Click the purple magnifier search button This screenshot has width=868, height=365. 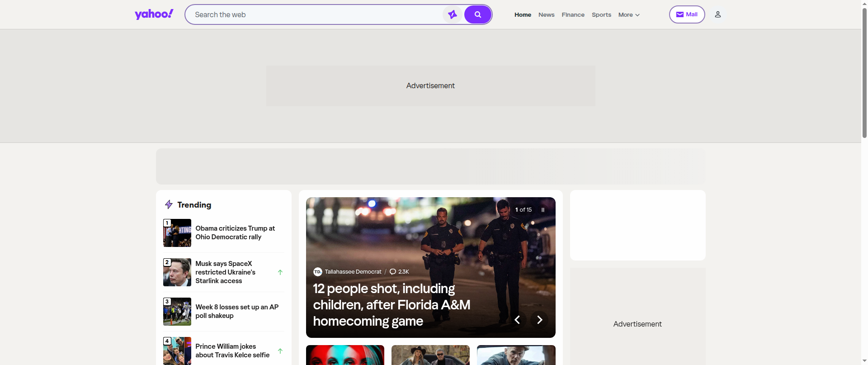(x=478, y=14)
